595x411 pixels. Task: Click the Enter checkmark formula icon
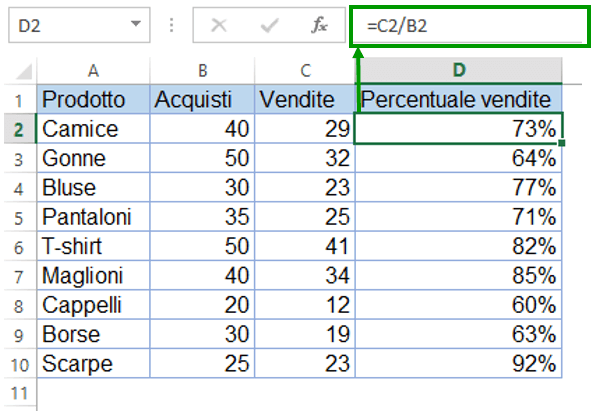point(269,26)
